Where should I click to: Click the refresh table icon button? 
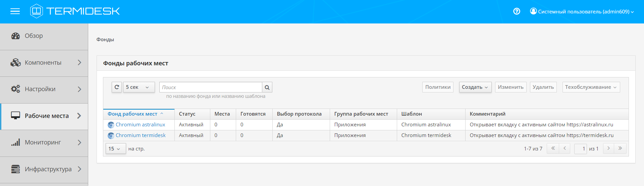pyautogui.click(x=117, y=87)
